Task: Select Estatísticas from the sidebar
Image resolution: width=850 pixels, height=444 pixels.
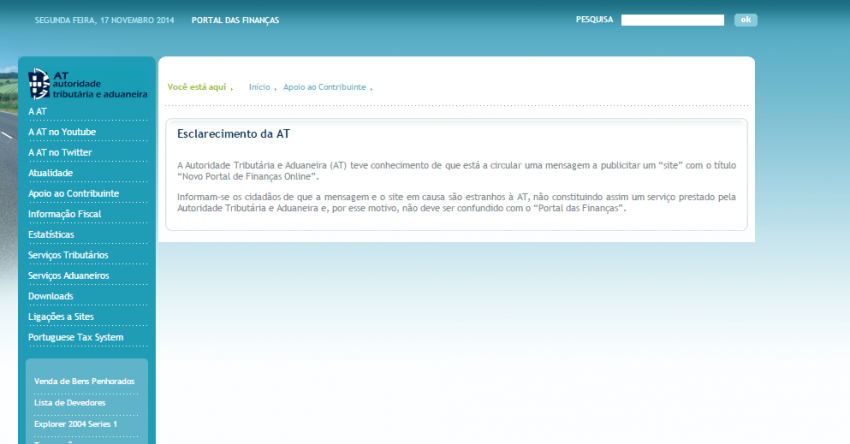Action: tap(51, 234)
